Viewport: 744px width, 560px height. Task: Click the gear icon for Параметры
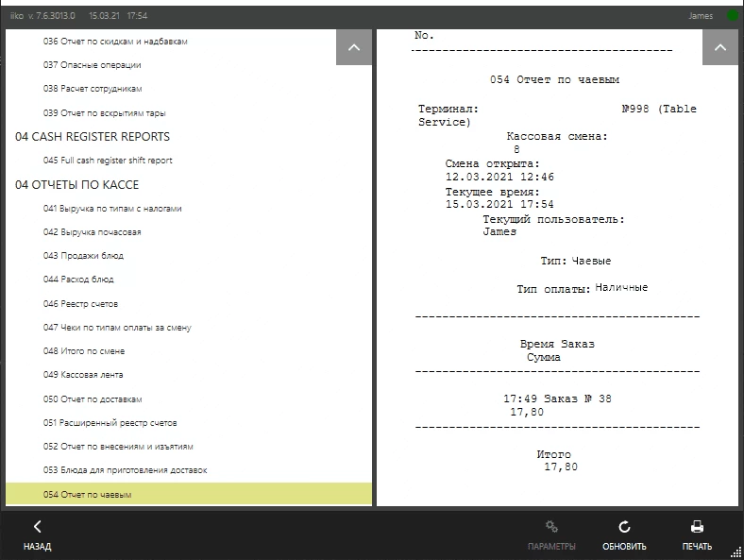(551, 527)
